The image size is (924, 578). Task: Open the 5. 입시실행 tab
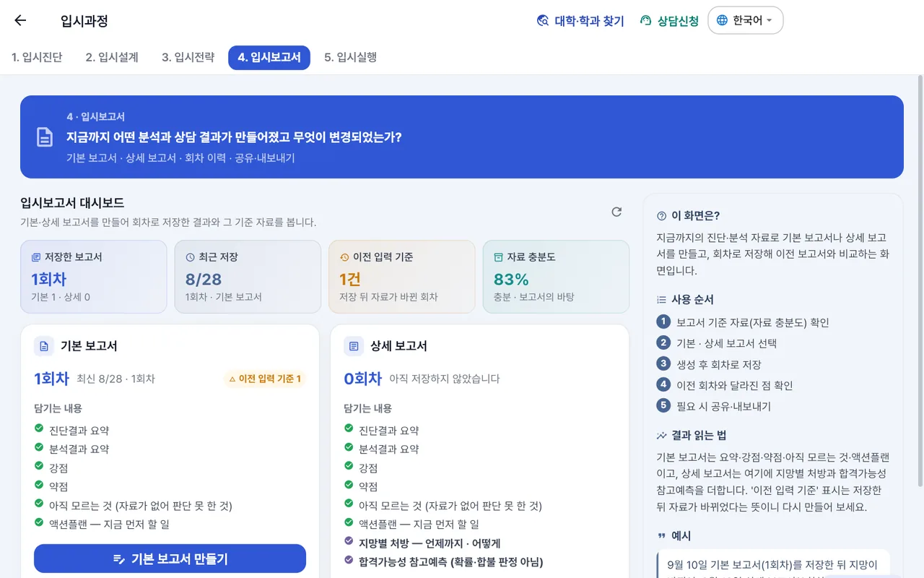351,57
